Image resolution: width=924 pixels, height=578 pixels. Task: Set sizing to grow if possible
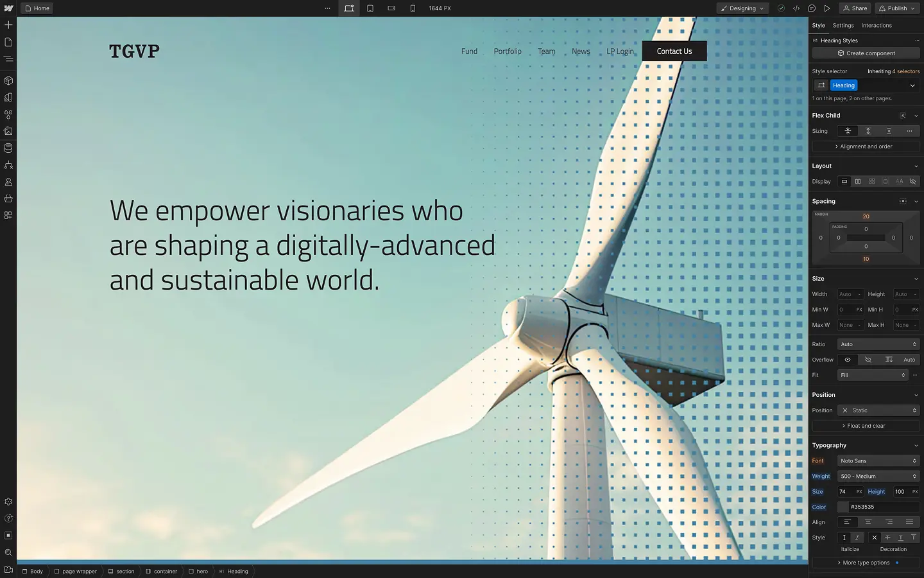(868, 131)
